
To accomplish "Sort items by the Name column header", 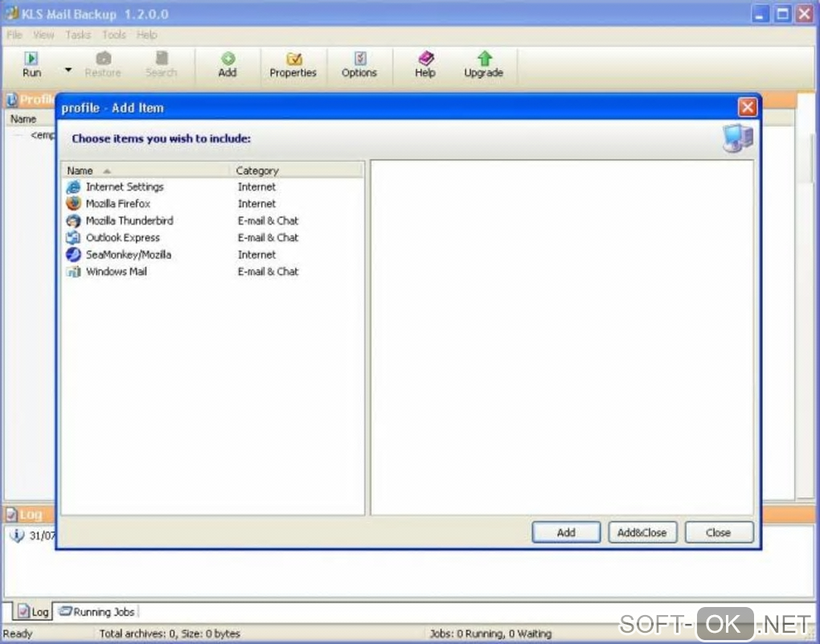I will (x=146, y=170).
